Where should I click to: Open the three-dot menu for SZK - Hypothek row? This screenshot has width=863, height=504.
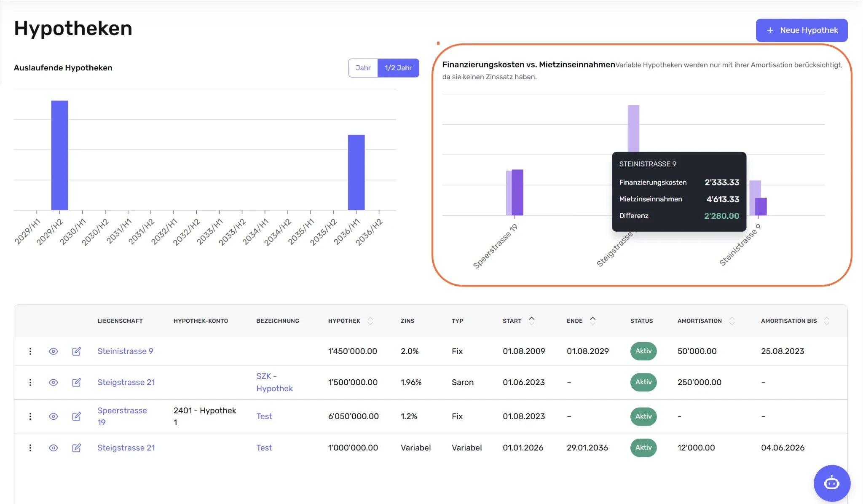(30, 382)
